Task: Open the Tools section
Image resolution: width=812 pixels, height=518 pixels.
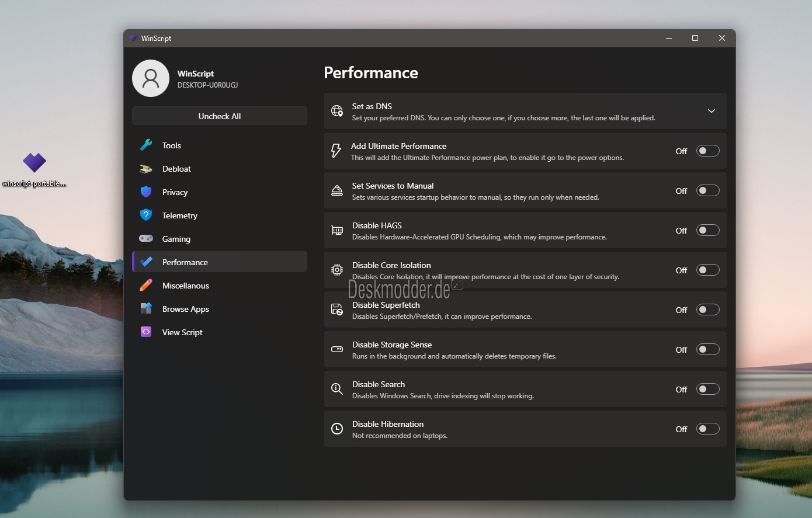Action: pyautogui.click(x=220, y=145)
